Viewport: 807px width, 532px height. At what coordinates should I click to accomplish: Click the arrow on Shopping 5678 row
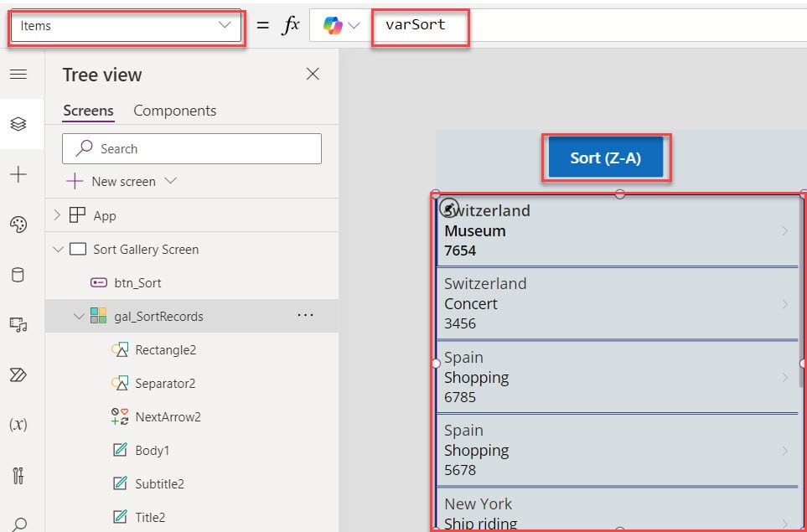785,451
